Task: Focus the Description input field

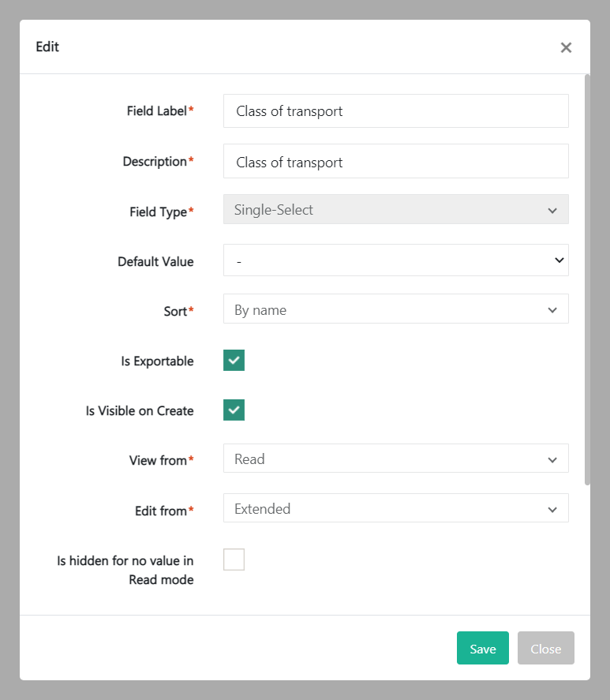Action: [x=395, y=162]
